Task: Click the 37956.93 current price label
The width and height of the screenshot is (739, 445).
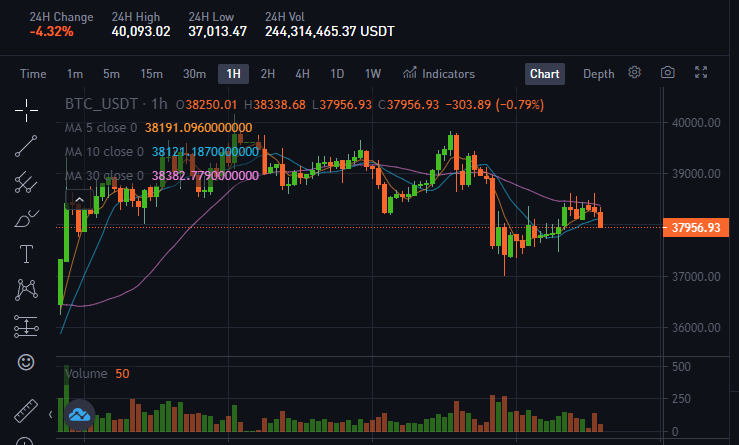Action: 696,228
